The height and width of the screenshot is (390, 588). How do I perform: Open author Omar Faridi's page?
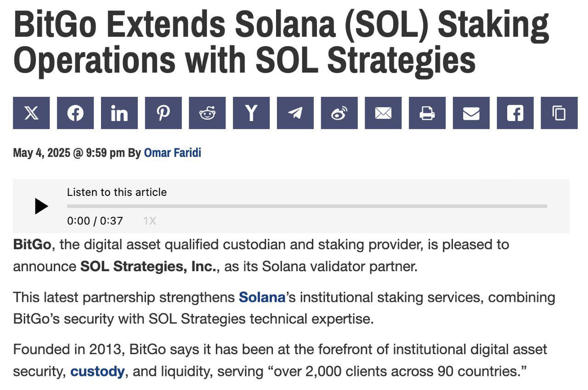coord(173,153)
